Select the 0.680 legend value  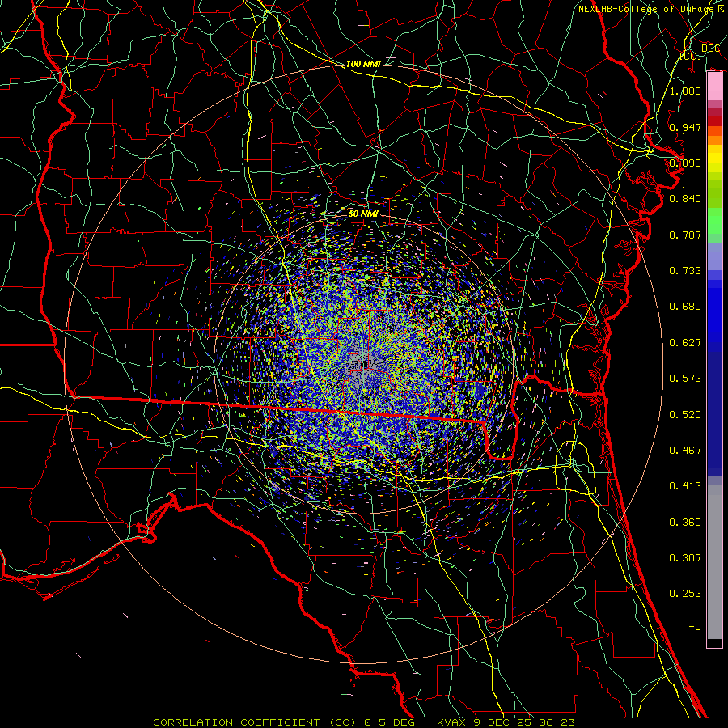(685, 307)
